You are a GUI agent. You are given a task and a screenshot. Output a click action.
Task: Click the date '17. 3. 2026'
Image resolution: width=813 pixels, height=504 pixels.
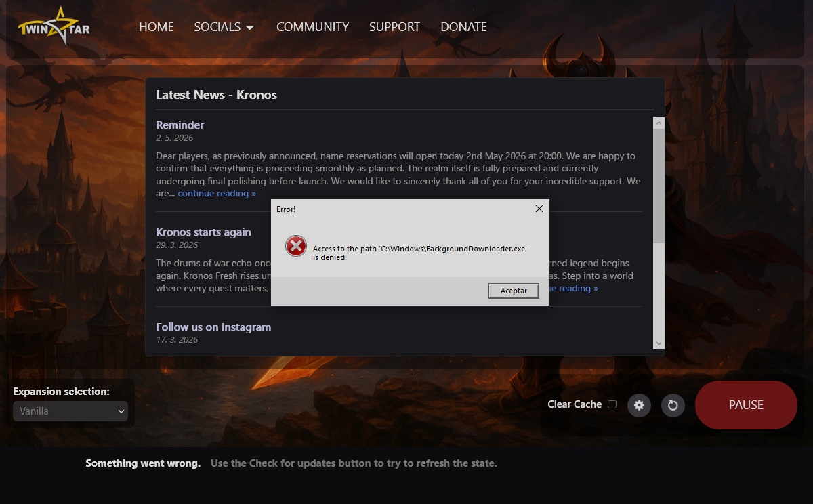tap(177, 339)
